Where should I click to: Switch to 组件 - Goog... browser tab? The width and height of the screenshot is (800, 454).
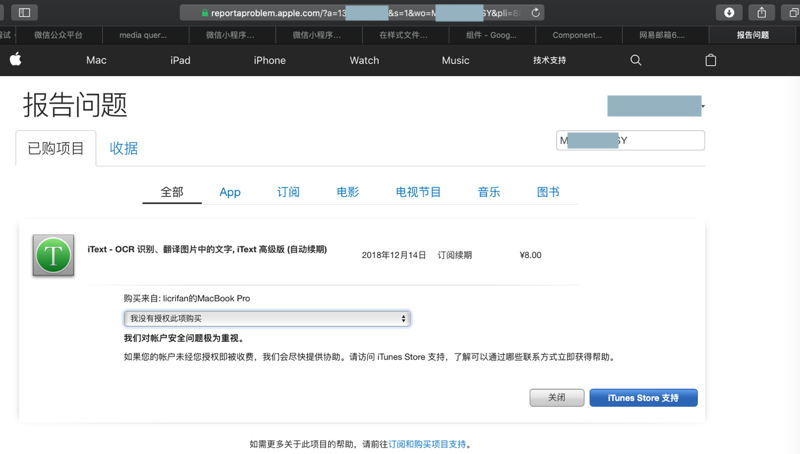coord(491,35)
